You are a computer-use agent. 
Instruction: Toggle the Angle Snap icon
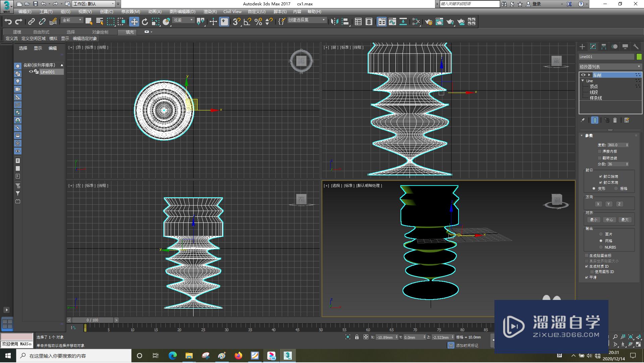coord(248,22)
